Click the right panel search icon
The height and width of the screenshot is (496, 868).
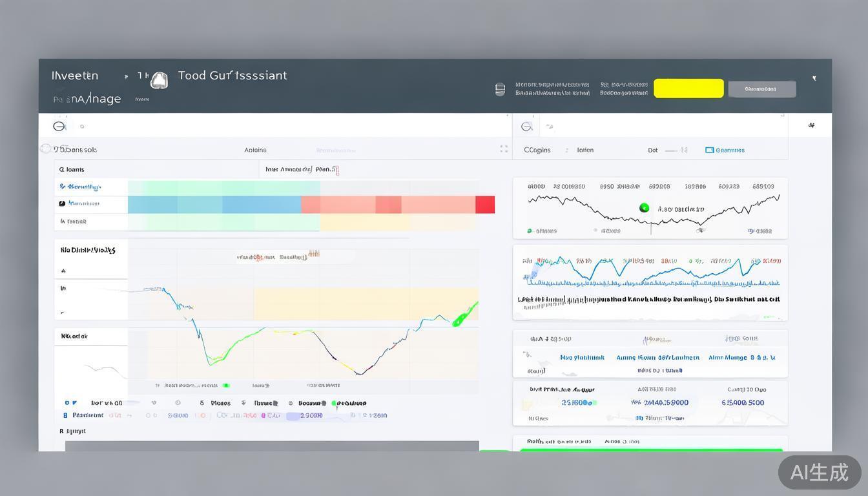tap(527, 127)
